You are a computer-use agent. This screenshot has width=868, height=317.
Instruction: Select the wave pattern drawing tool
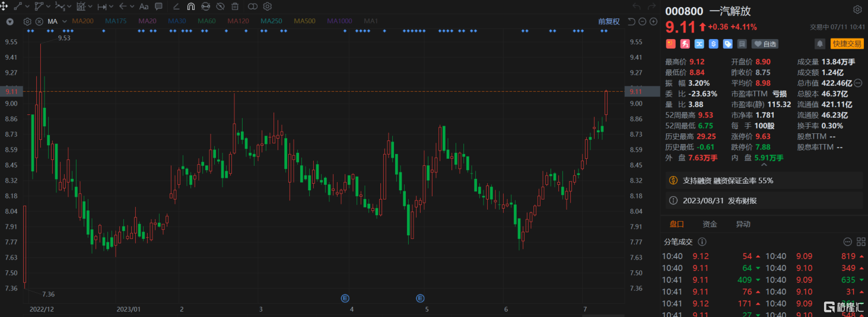60,7
